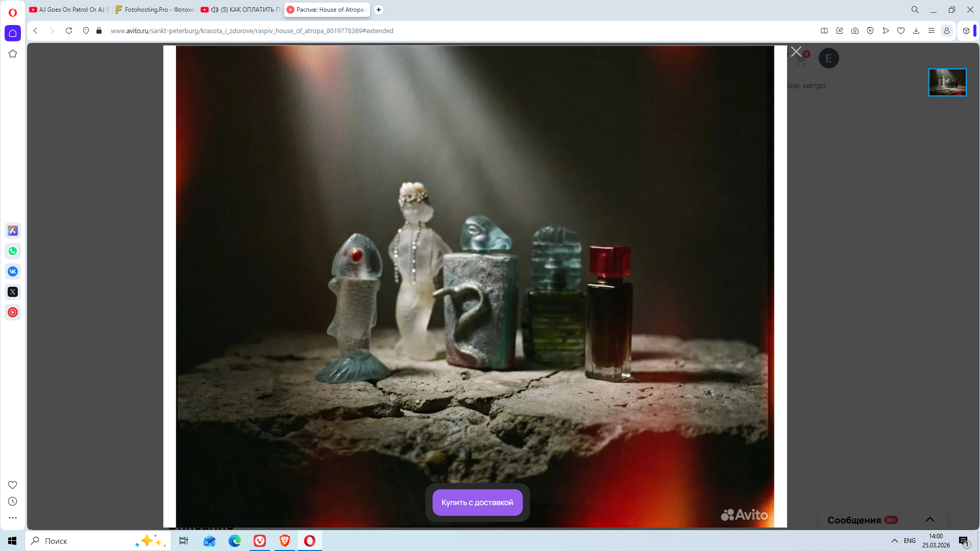Image resolution: width=980 pixels, height=551 pixels.
Task: Open X (Twitter) sidebar panel
Action: (x=13, y=292)
